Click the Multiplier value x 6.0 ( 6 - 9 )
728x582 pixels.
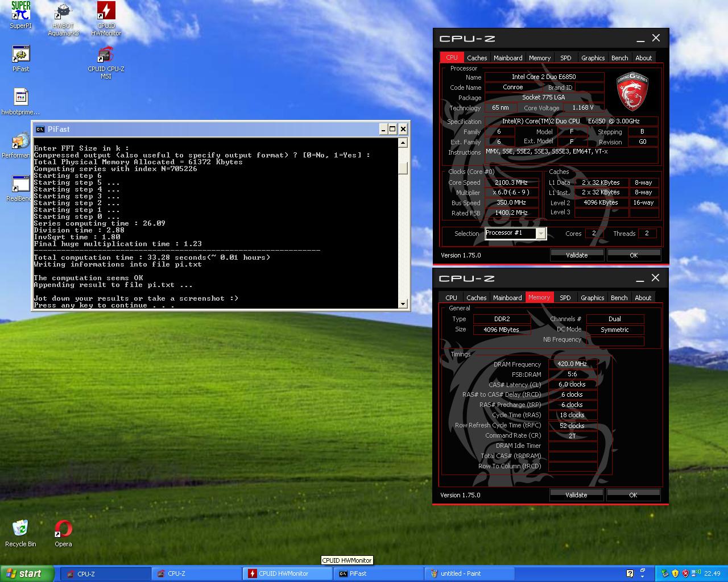(x=511, y=192)
